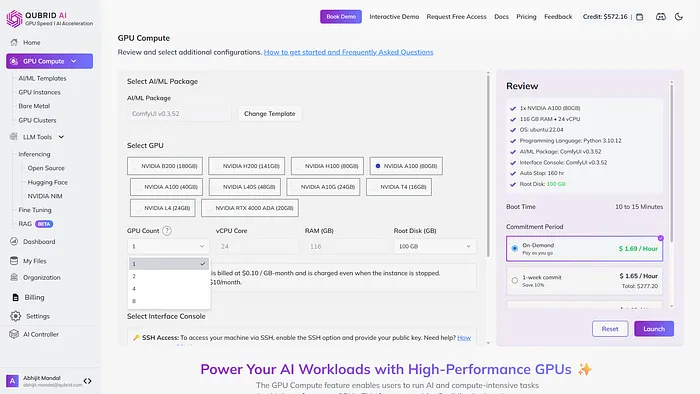Click the GPU Compute sidebar icon
The image size is (700, 394).
point(14,61)
